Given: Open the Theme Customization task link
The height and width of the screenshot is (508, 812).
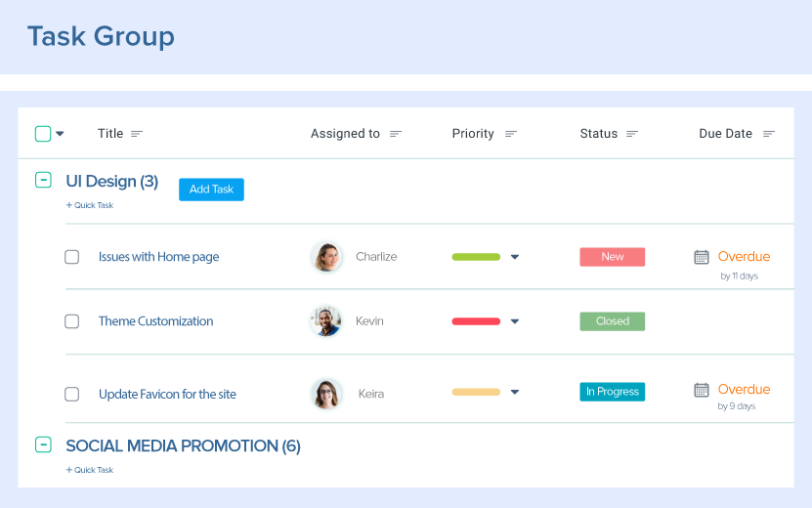Looking at the screenshot, I should [155, 321].
